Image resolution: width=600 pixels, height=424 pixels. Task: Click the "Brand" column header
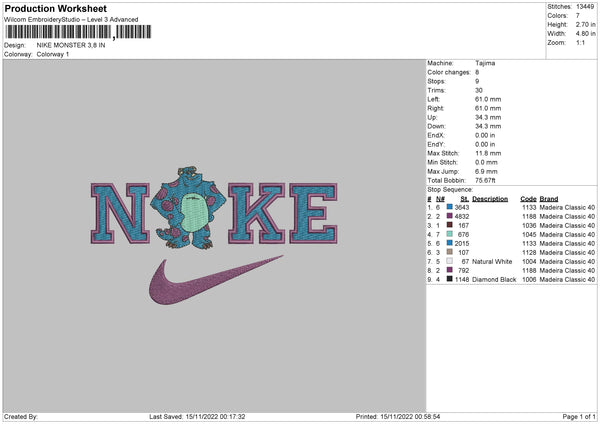pos(549,199)
